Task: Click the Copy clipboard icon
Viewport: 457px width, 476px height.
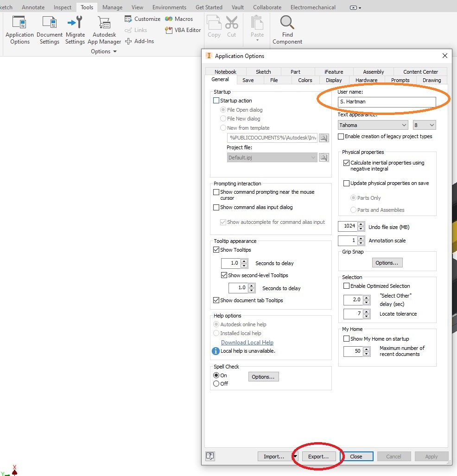Action: click(x=214, y=26)
